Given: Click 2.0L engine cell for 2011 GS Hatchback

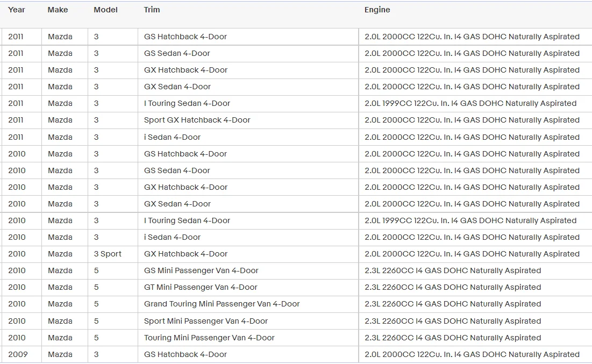Looking at the screenshot, I should (475, 37).
